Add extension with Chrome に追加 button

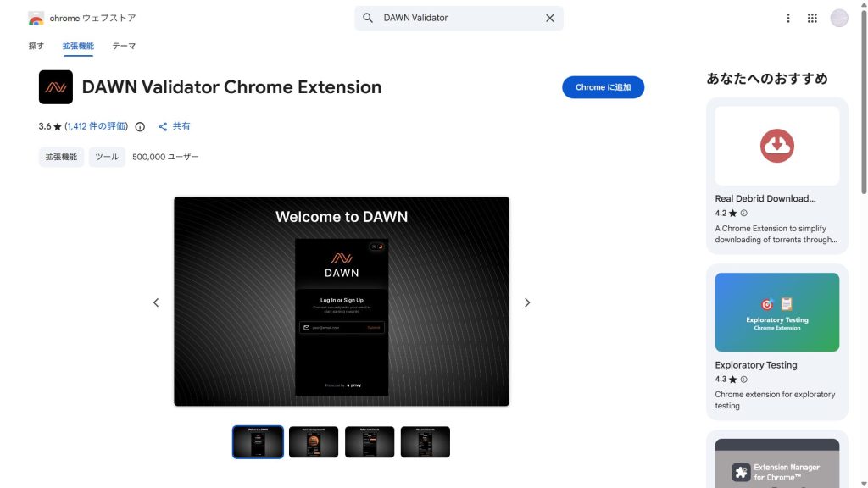tap(603, 87)
